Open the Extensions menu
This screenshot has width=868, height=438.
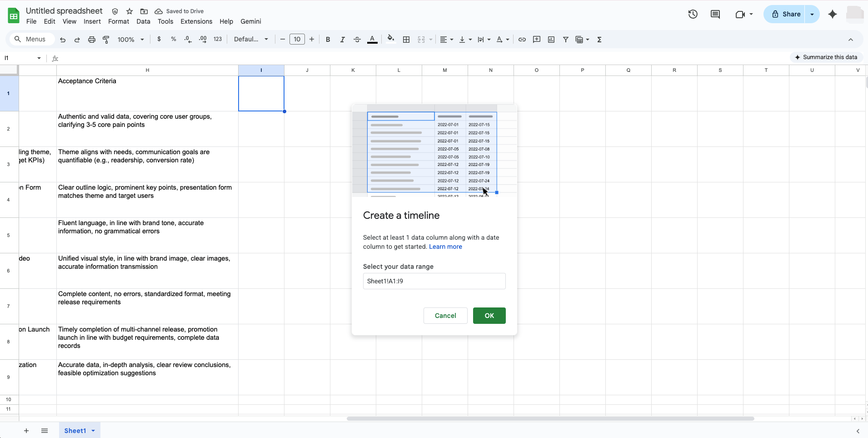[x=196, y=21]
